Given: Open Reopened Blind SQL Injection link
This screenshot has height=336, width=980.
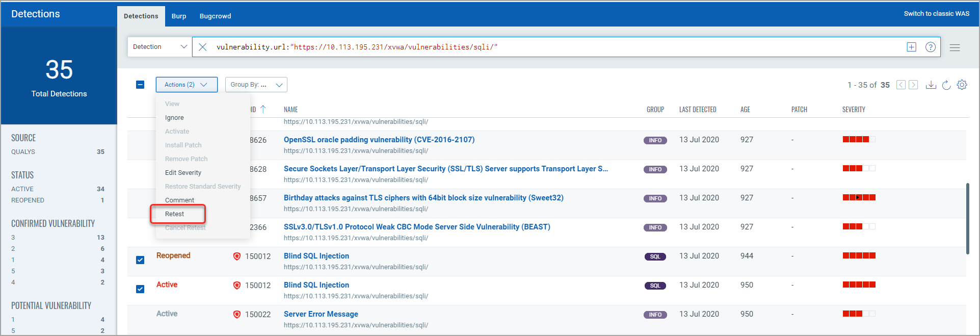Looking at the screenshot, I should tap(316, 256).
